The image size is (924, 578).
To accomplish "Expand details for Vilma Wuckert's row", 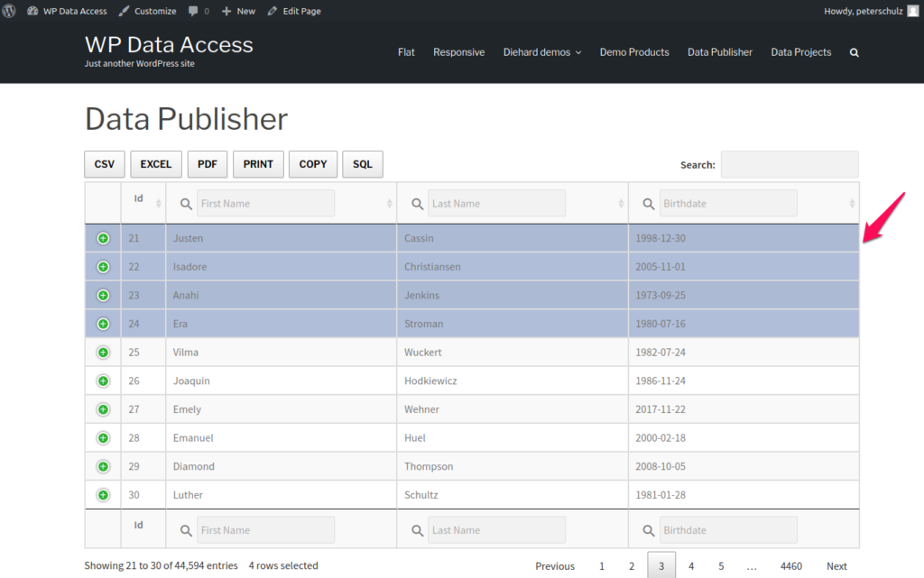I will 102,352.
